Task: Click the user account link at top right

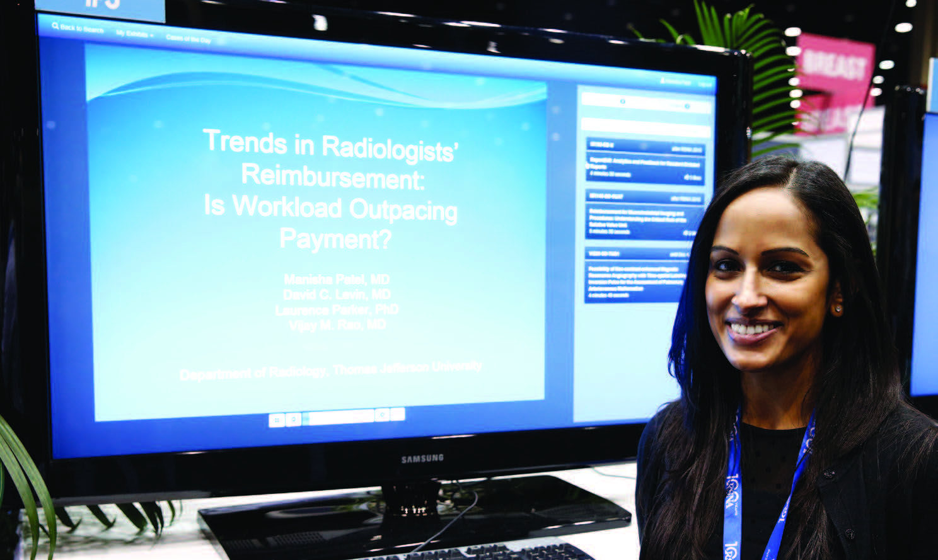Action: click(x=676, y=82)
